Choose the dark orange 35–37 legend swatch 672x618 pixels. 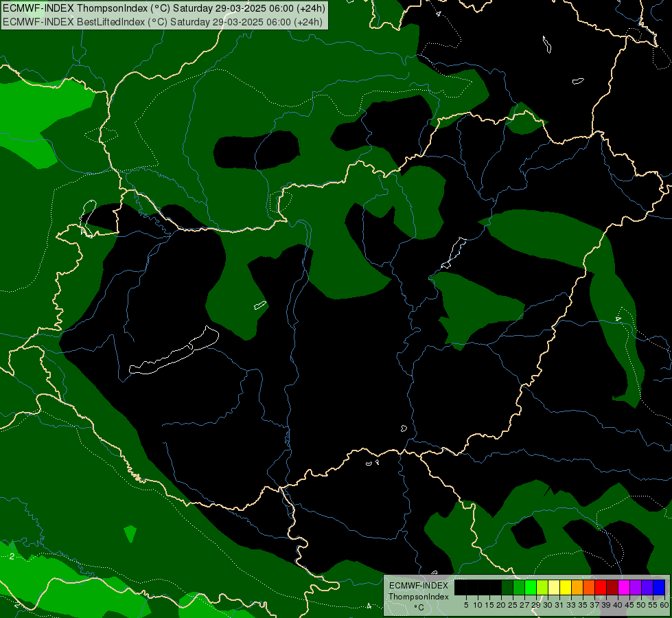[589, 587]
